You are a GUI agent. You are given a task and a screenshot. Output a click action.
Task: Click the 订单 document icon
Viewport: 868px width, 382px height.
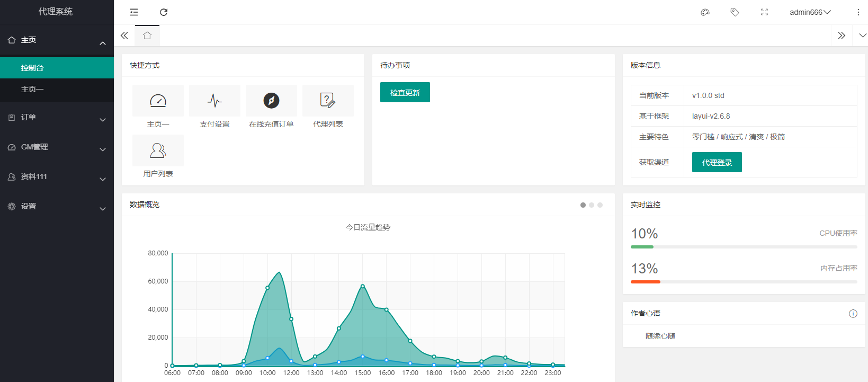[x=12, y=118]
